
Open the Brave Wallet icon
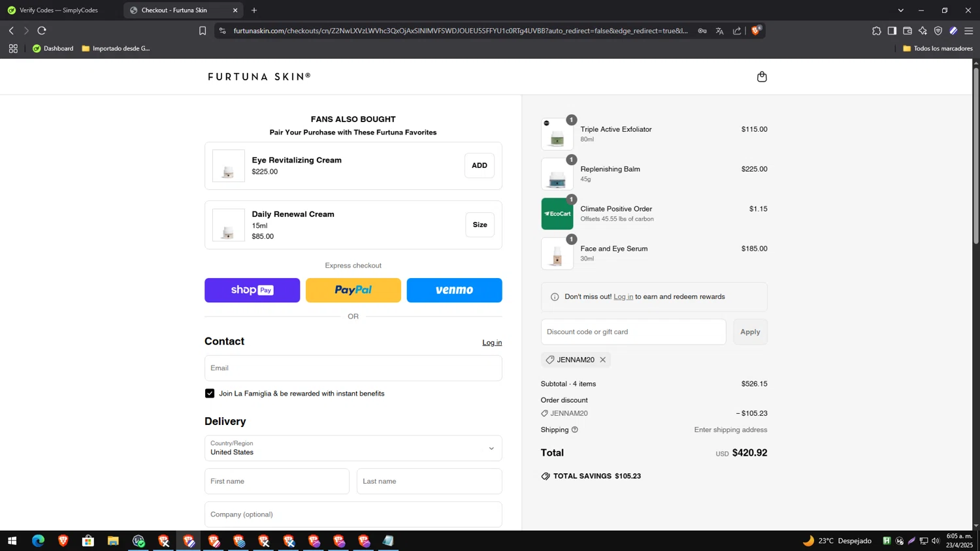[x=907, y=31]
